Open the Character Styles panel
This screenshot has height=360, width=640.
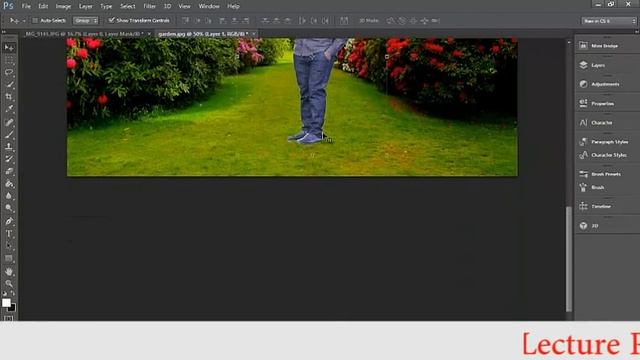pos(603,155)
